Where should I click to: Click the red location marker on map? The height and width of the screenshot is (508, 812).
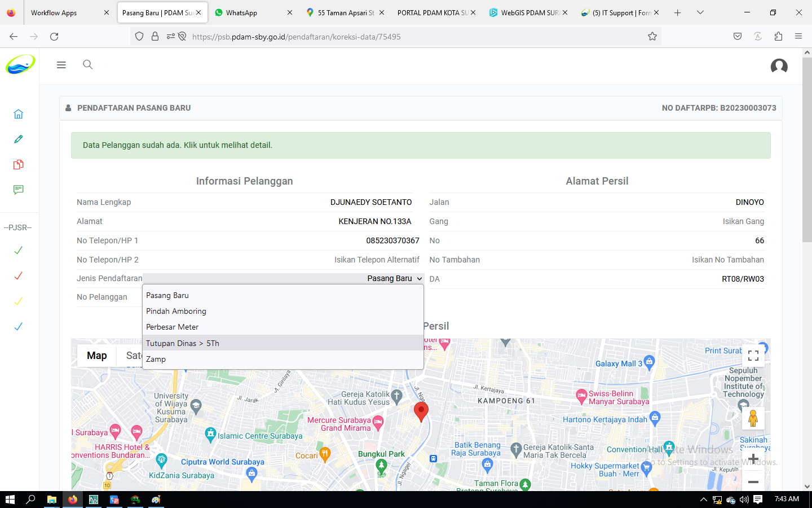click(421, 411)
